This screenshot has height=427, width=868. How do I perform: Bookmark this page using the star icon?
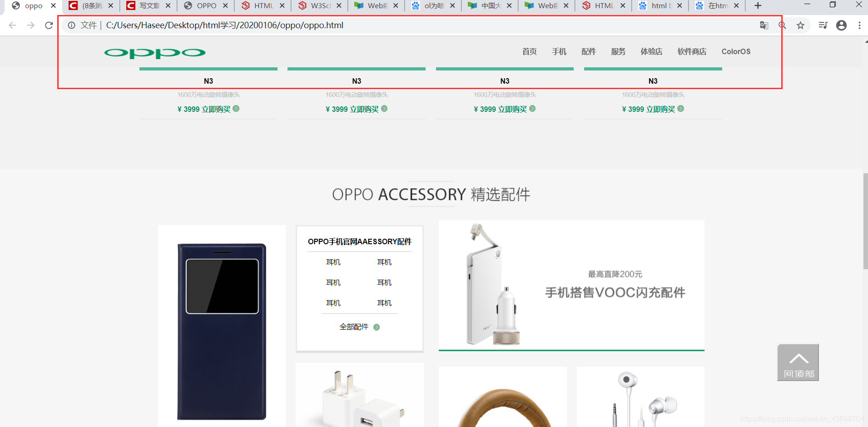coord(801,25)
